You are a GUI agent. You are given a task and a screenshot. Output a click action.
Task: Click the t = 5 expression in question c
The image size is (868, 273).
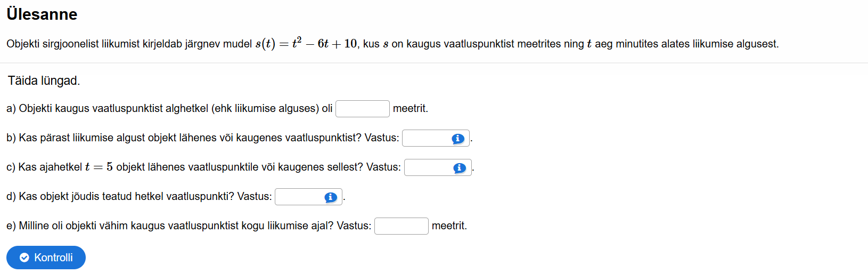99,167
